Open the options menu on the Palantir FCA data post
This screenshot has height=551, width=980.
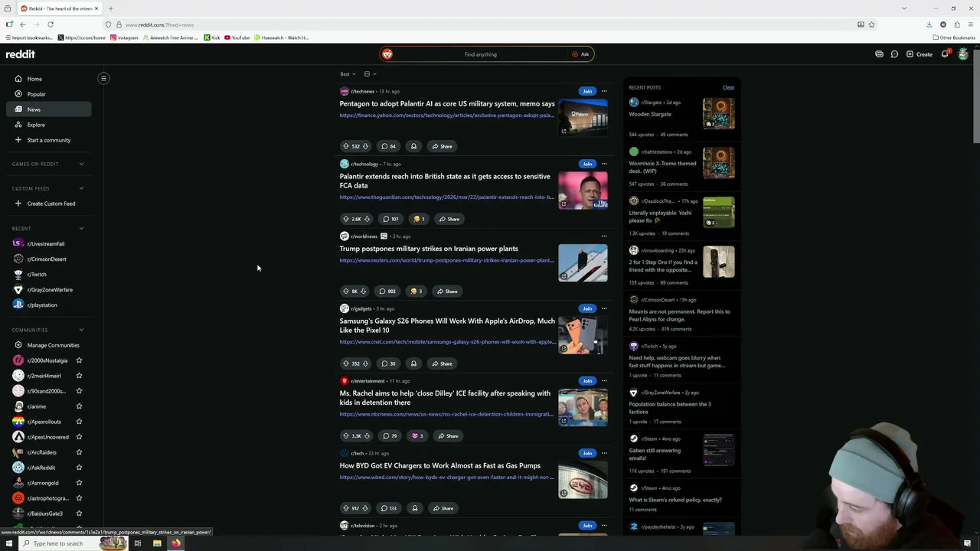(604, 164)
